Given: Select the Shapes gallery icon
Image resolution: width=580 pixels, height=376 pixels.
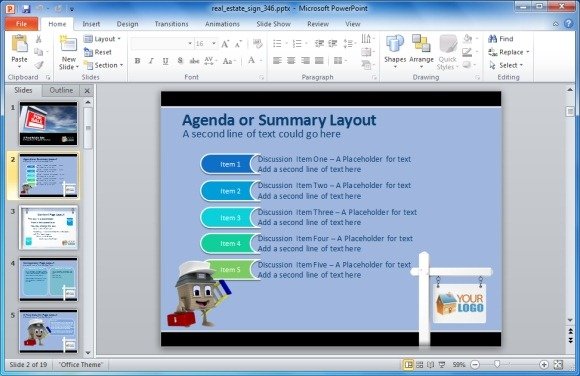Looking at the screenshot, I should coord(395,44).
